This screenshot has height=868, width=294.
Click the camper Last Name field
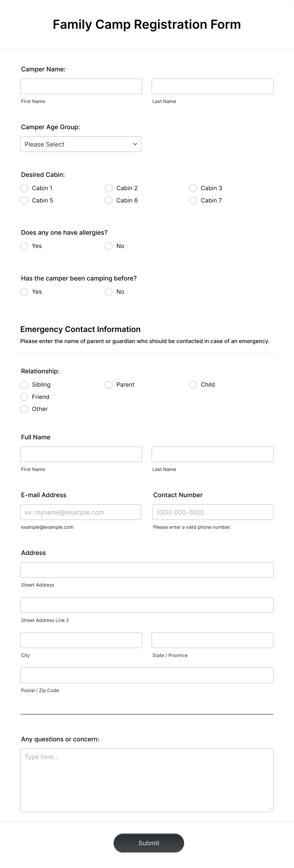point(212,86)
